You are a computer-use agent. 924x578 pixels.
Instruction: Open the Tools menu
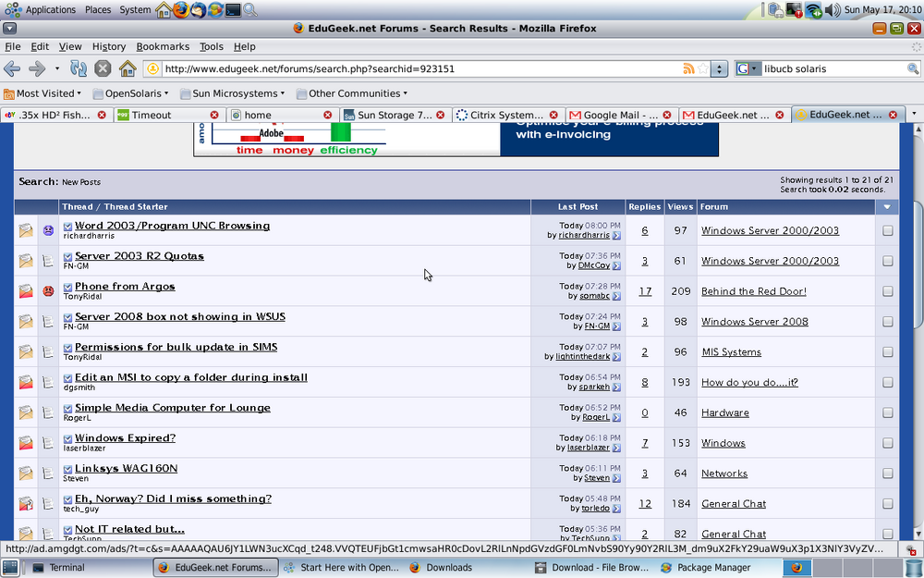click(x=211, y=46)
